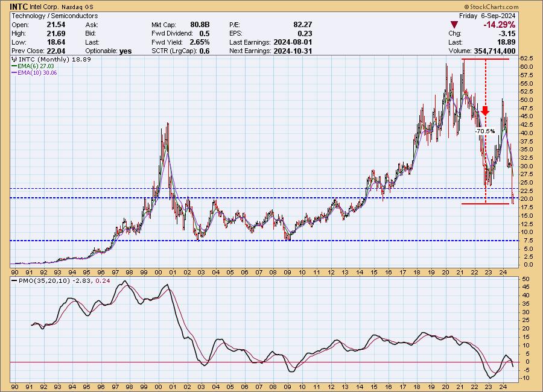Click the purple EMA(10) legend line
This screenshot has width=543, height=392.
14,74
